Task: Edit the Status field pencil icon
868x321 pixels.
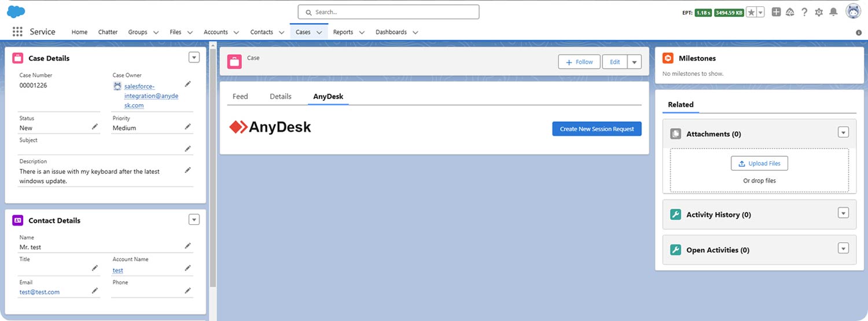Action: point(95,127)
